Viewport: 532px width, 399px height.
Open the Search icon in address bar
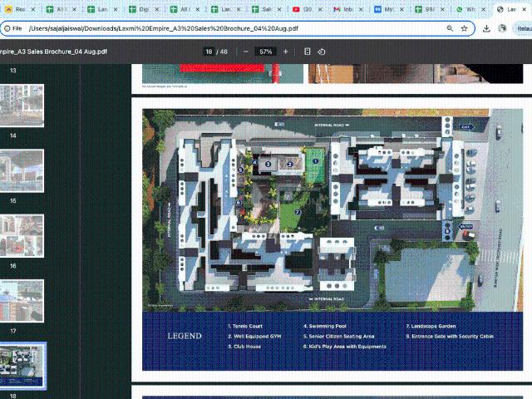(x=449, y=27)
